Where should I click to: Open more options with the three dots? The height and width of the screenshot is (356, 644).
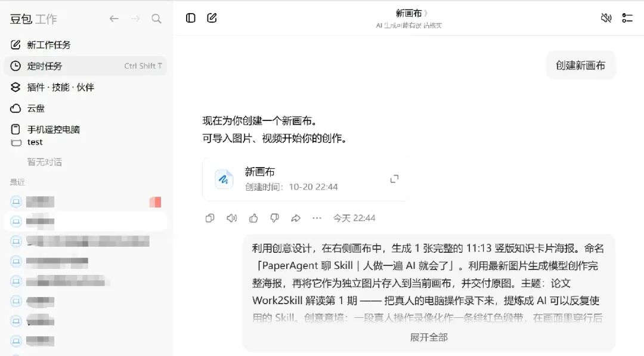317,218
